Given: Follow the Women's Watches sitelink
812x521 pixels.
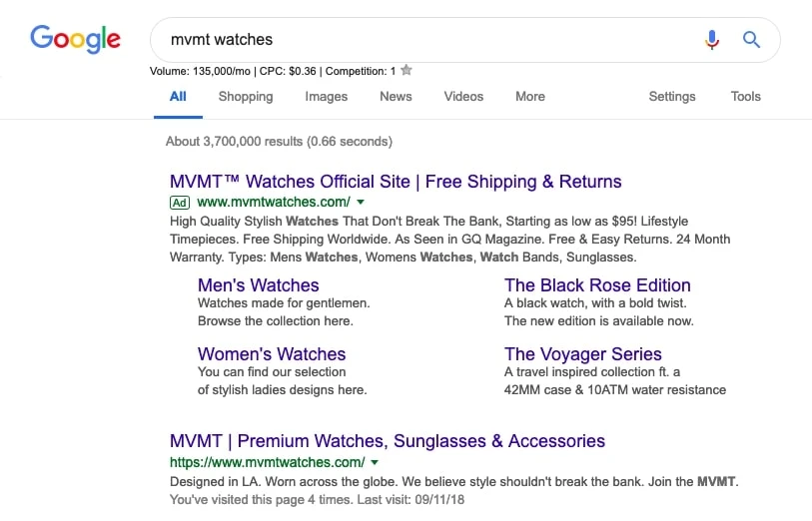Looking at the screenshot, I should coord(272,354).
